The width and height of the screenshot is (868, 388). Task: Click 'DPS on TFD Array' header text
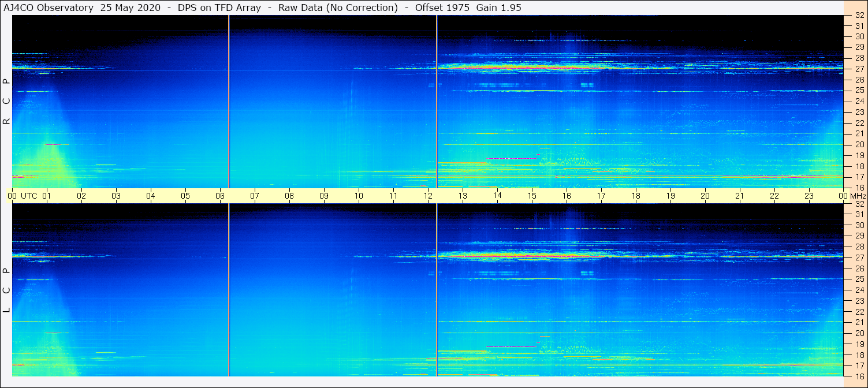pyautogui.click(x=219, y=8)
